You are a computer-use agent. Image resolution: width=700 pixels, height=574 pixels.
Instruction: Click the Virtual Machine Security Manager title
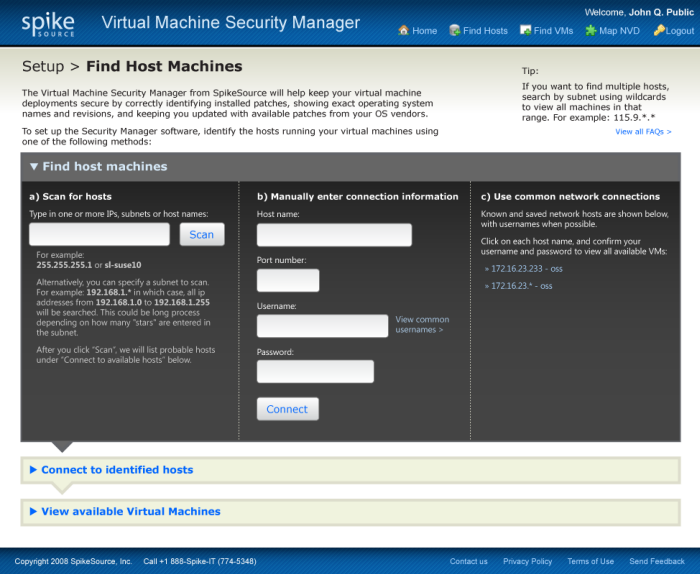click(x=230, y=22)
